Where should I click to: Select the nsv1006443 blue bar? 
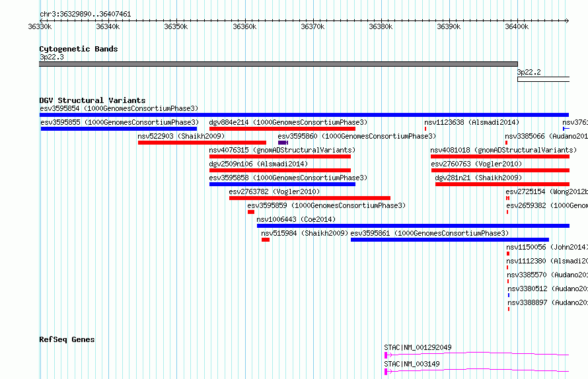click(x=413, y=226)
